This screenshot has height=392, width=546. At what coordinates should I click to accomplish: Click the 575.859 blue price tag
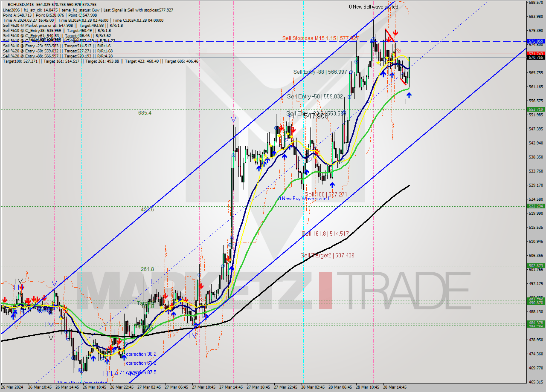pos(536,41)
